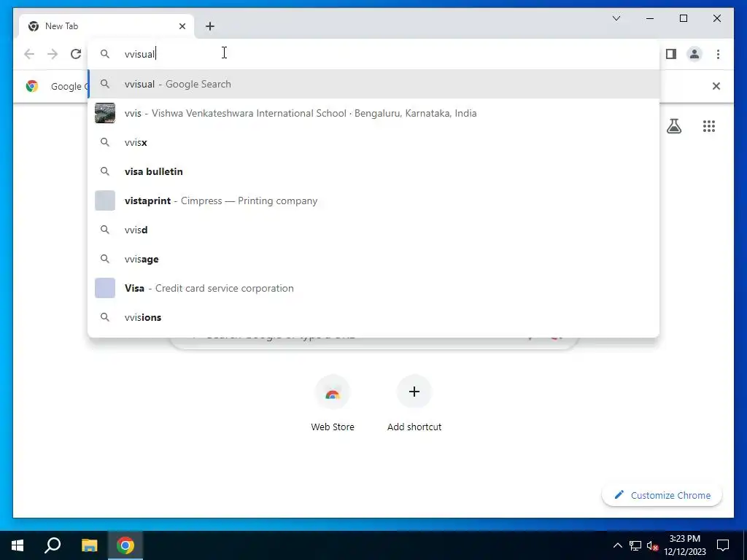Open a new tab with the plus button
747x560 pixels.
coord(210,26)
